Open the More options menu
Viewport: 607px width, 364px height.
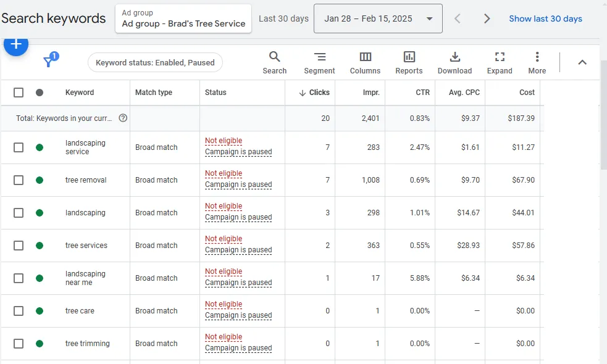click(537, 63)
